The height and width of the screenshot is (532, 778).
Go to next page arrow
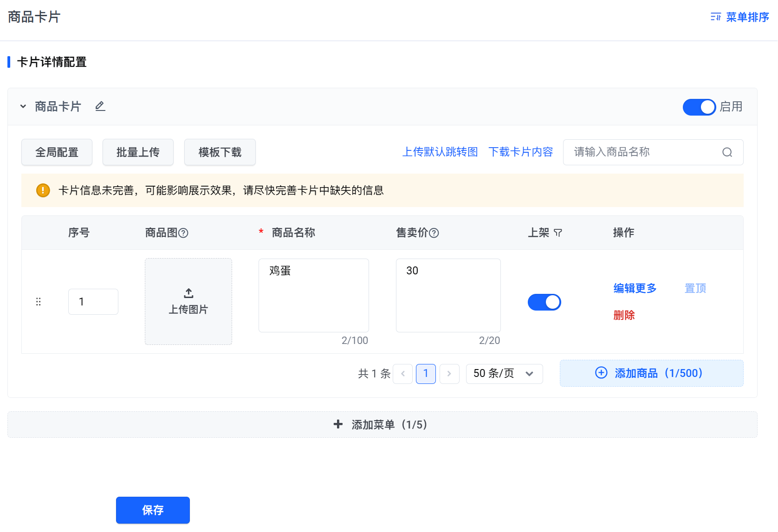(x=449, y=374)
